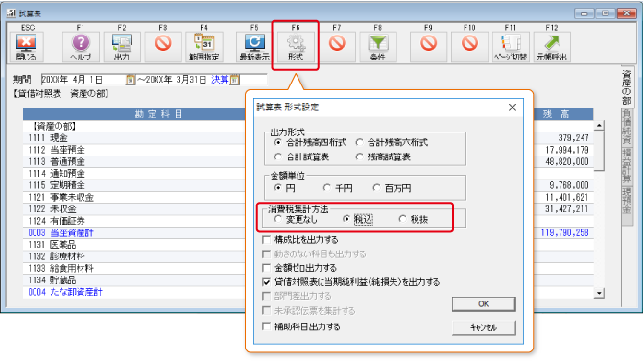Viewport: 644px width, 361px height.
Task: Select 税込 for consumption tax method
Action: tap(346, 219)
